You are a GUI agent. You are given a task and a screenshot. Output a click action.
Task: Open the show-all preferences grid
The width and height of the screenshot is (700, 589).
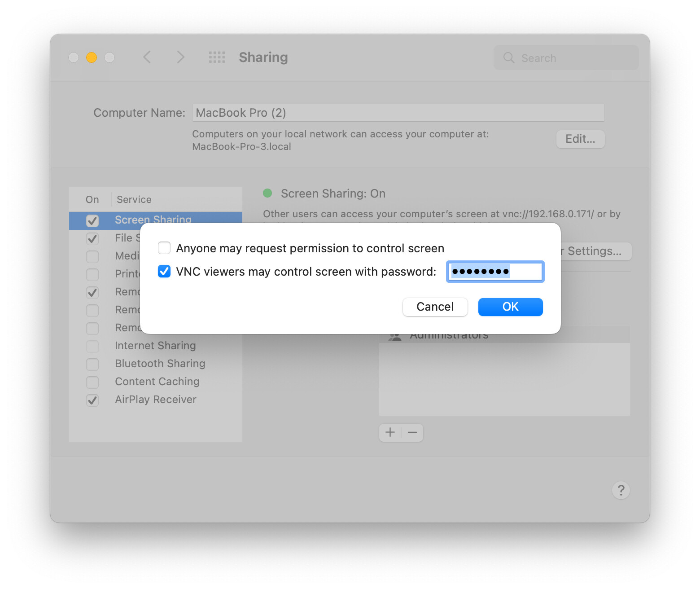[217, 57]
